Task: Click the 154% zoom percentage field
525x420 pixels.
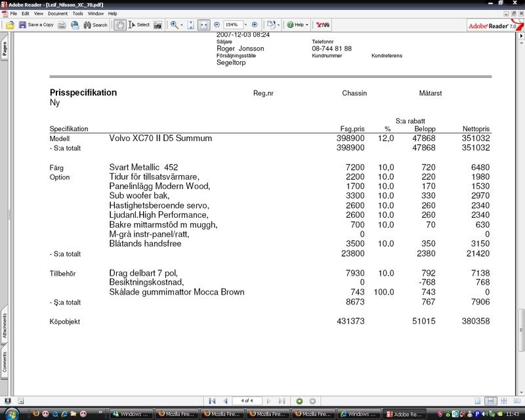Action: (233, 25)
